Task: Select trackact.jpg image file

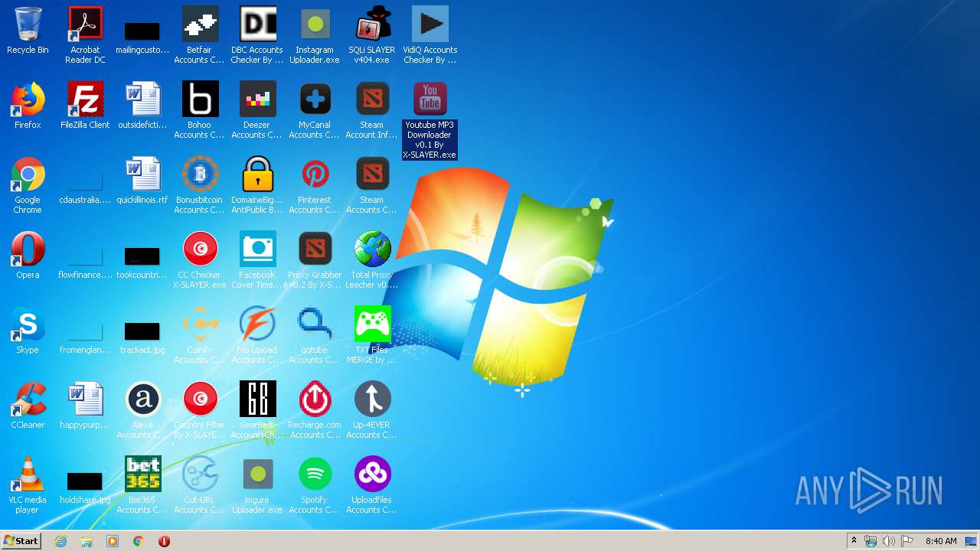Action: [x=142, y=335]
